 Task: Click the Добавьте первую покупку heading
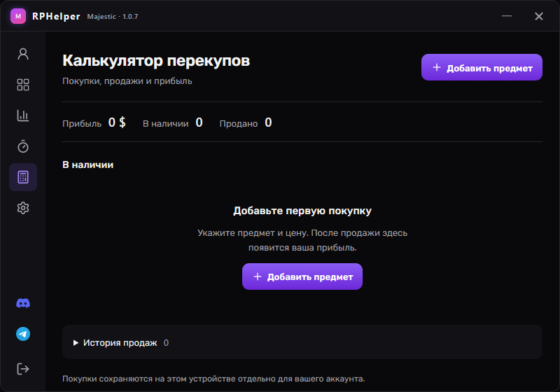[302, 211]
